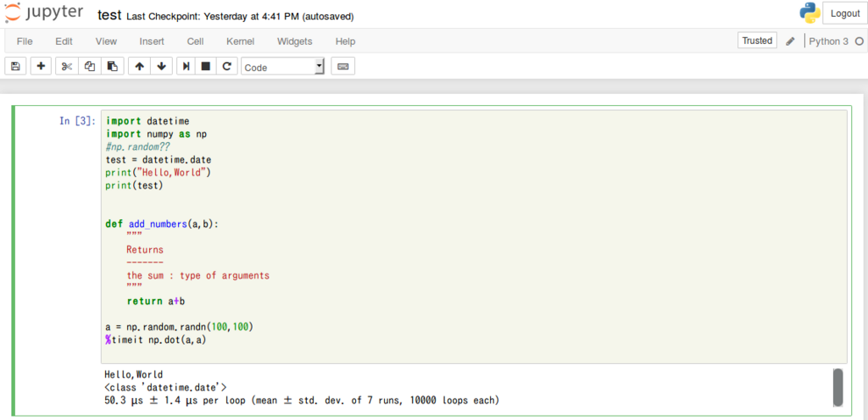
Task: Click the In [3] cell prompt
Action: coord(77,120)
